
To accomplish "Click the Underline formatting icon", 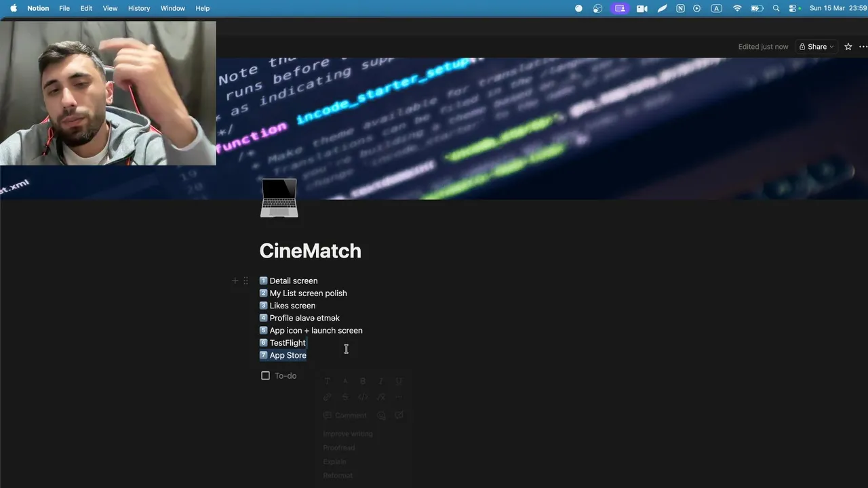I will click(399, 381).
